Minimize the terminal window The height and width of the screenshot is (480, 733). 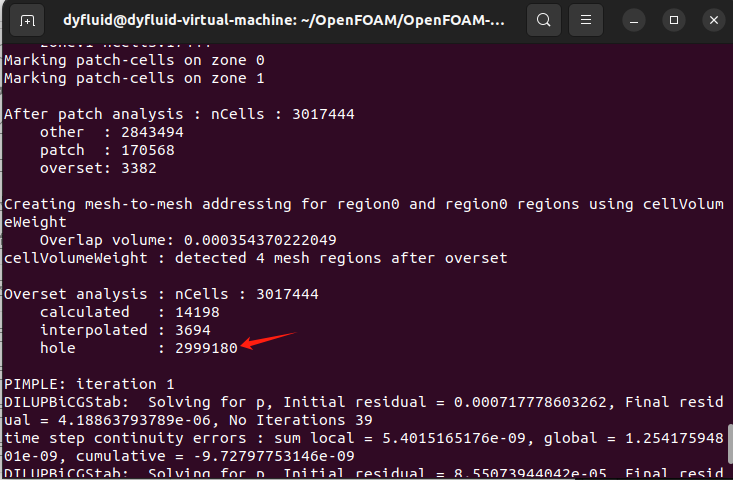634,21
